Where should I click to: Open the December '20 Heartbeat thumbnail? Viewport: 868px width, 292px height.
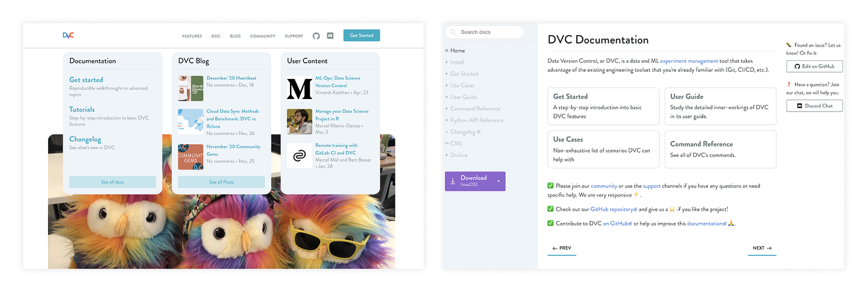pyautogui.click(x=190, y=88)
